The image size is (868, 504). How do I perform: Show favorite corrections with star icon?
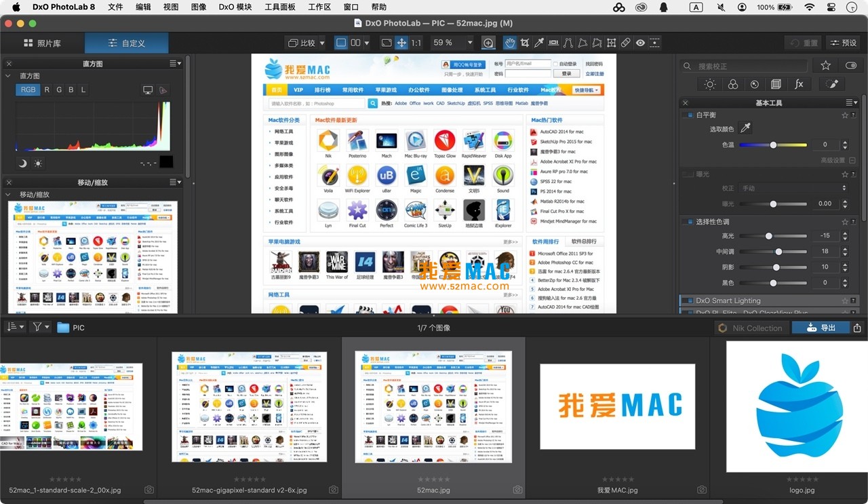(825, 66)
